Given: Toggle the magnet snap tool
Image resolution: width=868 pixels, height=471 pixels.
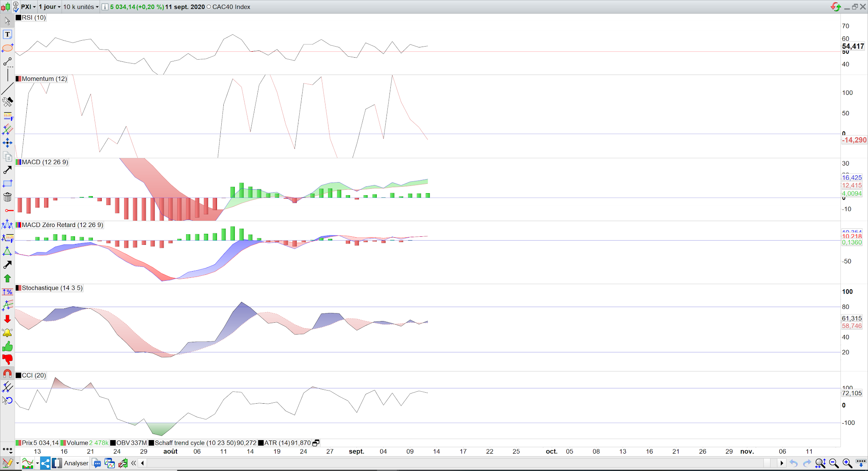Looking at the screenshot, I should tap(7, 374).
